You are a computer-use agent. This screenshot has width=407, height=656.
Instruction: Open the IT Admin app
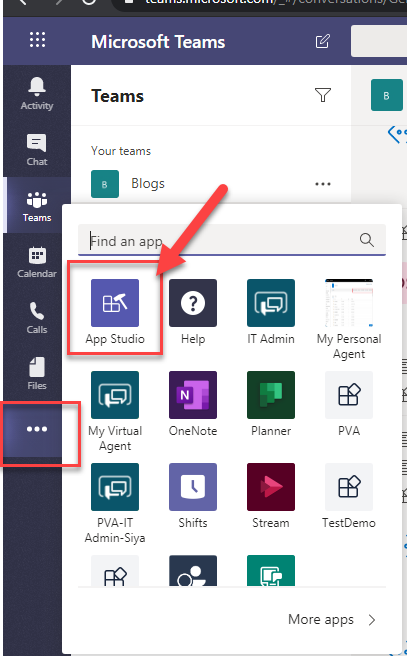coord(271,312)
